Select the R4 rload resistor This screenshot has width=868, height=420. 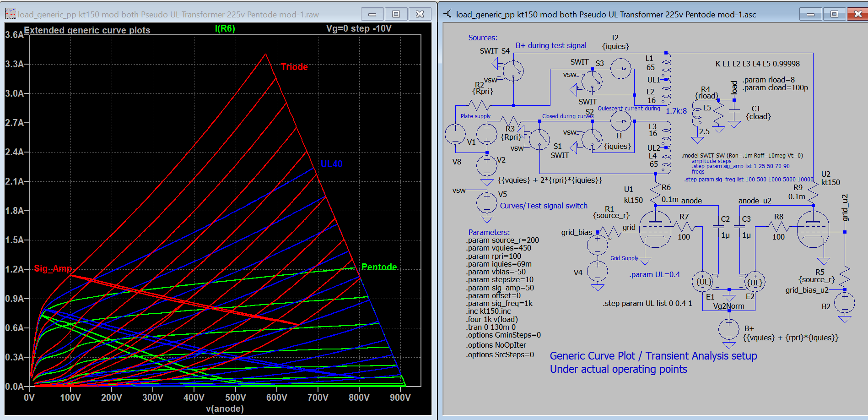[x=718, y=113]
